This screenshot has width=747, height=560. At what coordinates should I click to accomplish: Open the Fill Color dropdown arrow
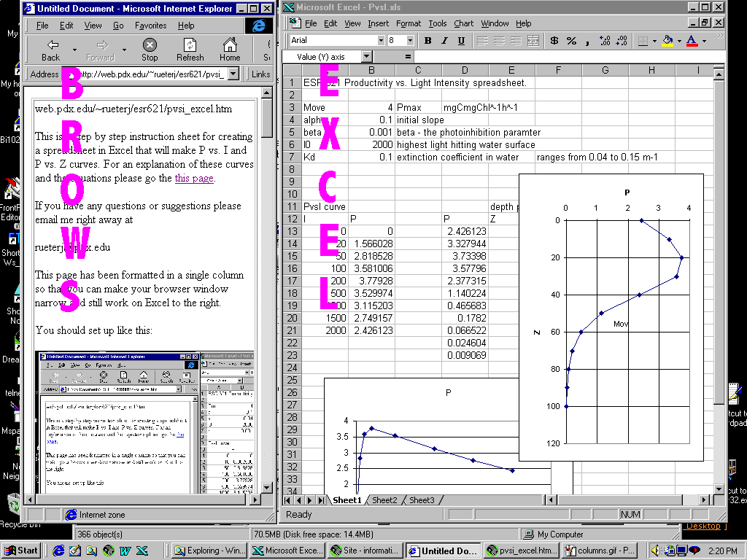(679, 41)
